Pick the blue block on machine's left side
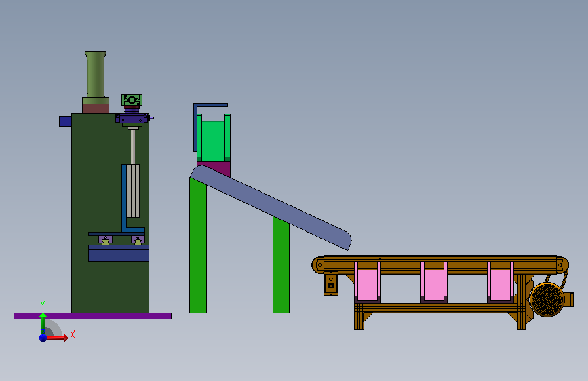The image size is (588, 381). click(x=65, y=121)
